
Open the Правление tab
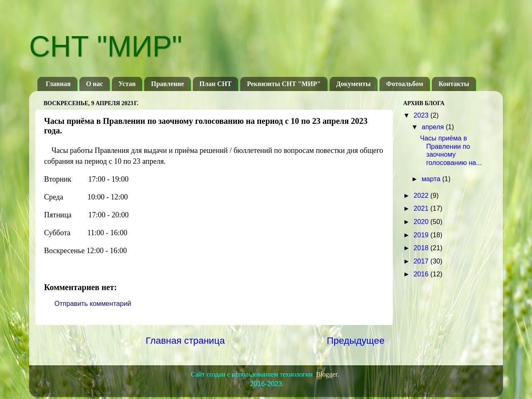tap(167, 84)
